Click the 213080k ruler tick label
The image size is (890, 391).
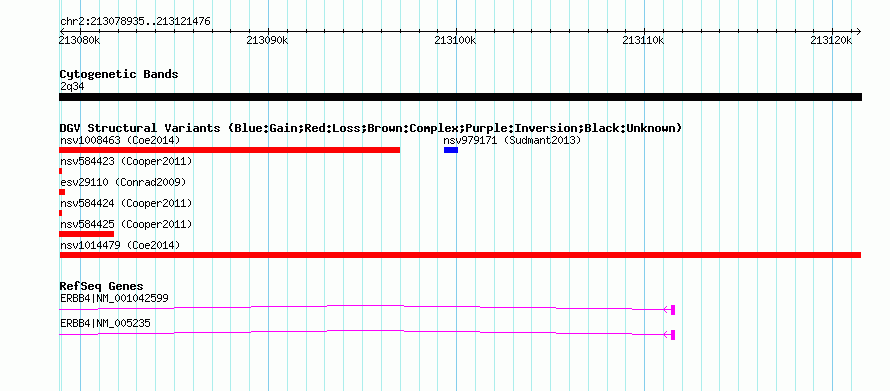(80, 40)
